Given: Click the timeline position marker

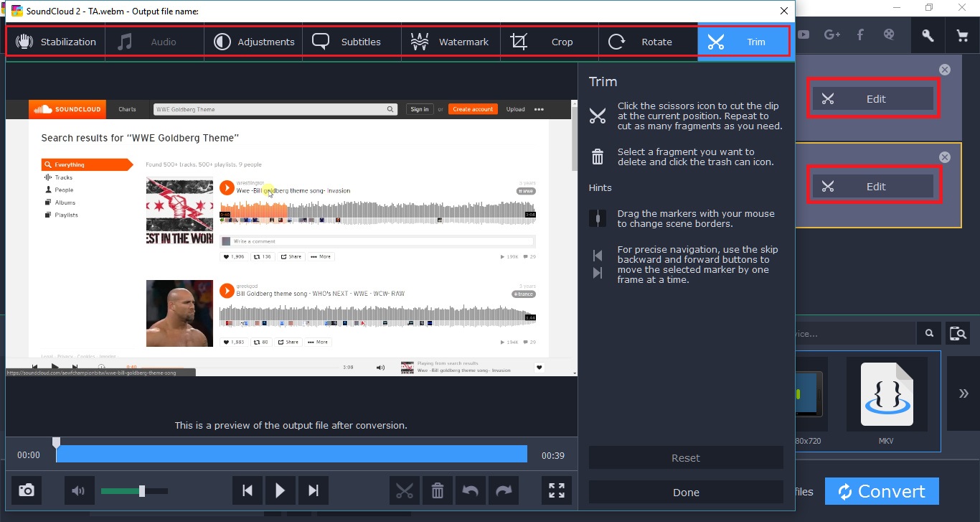Looking at the screenshot, I should [x=56, y=443].
